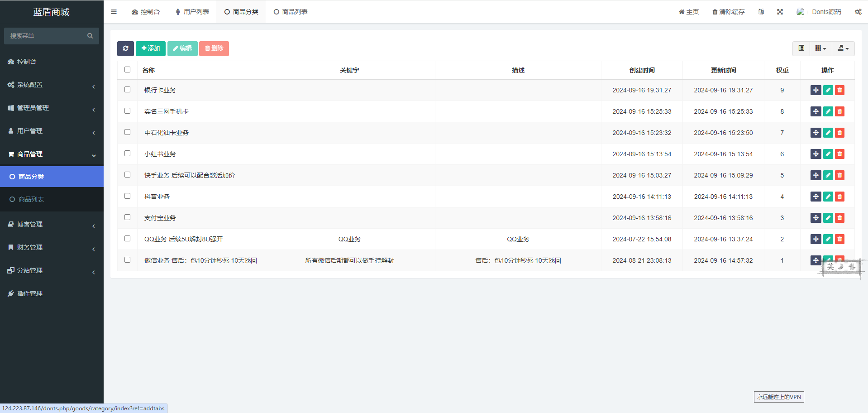Toggle the select-all checkbox in table header
This screenshot has width=868, height=413.
pyautogui.click(x=127, y=70)
